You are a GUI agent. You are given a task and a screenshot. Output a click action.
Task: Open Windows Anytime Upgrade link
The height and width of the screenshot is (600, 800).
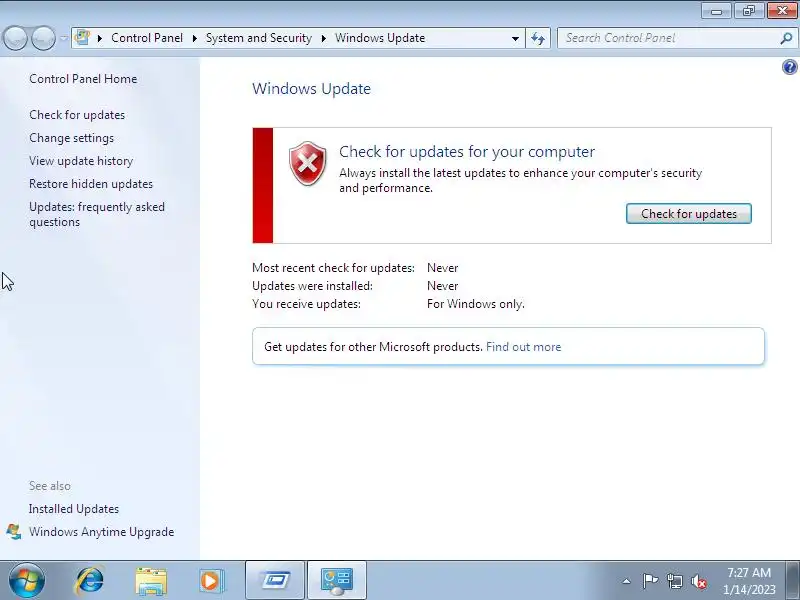[x=102, y=532]
